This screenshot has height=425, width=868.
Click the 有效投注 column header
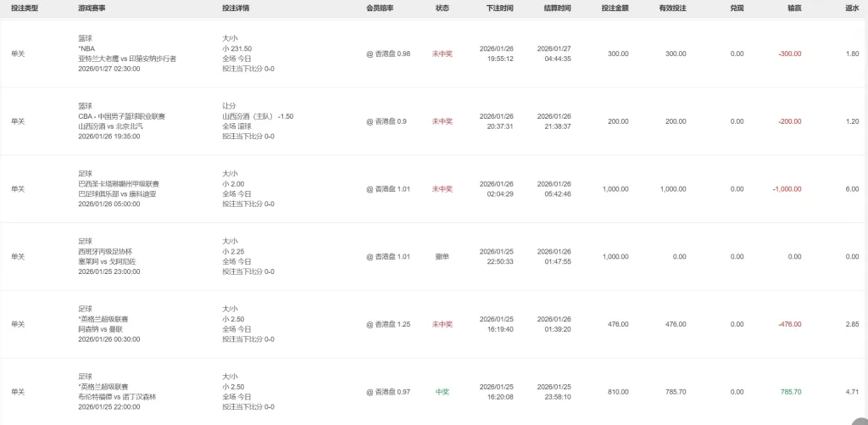pyautogui.click(x=672, y=8)
